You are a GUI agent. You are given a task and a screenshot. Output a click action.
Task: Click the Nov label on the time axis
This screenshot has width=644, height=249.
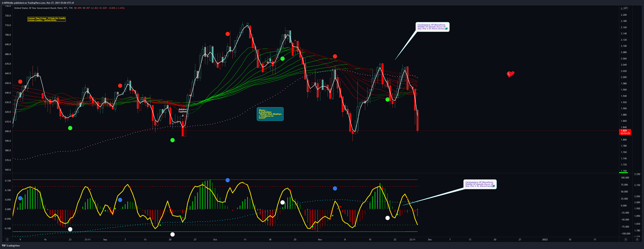(x=320, y=240)
